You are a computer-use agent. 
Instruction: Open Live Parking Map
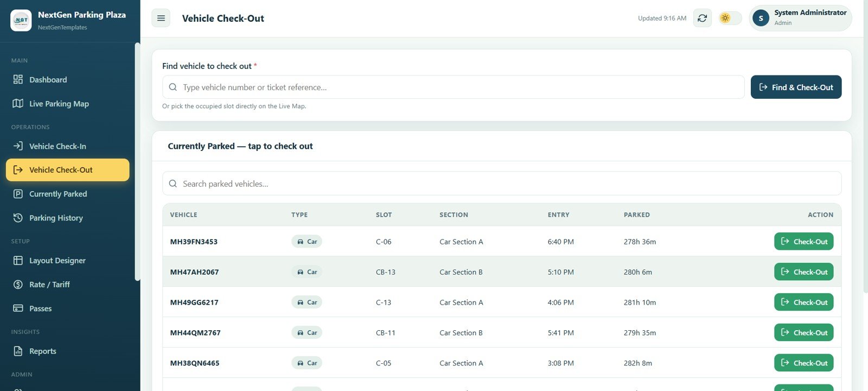click(x=67, y=104)
